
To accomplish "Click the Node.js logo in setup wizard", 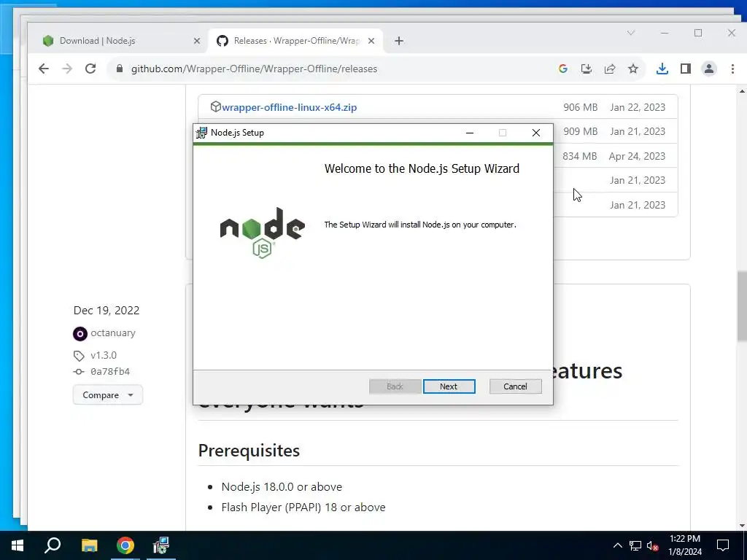I will coord(263,233).
